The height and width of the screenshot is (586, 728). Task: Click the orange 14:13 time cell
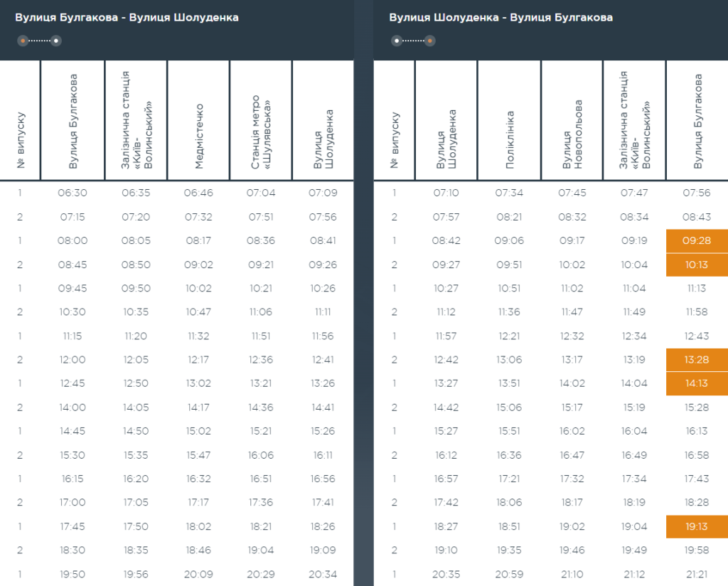pos(696,383)
